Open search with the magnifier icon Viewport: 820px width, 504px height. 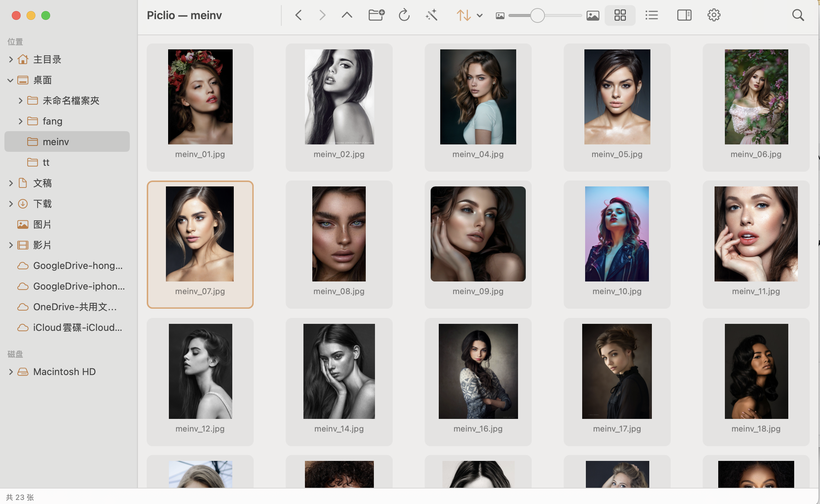[x=798, y=15]
